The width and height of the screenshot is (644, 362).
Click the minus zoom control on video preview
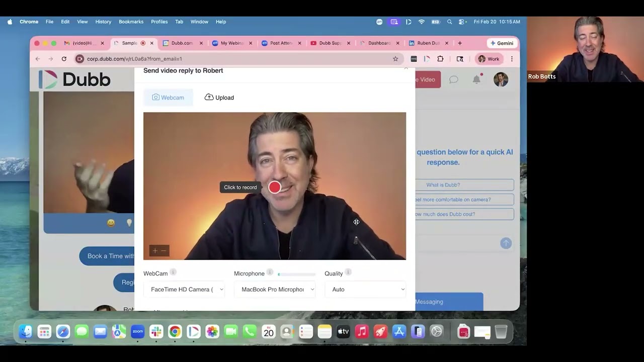[x=164, y=250]
